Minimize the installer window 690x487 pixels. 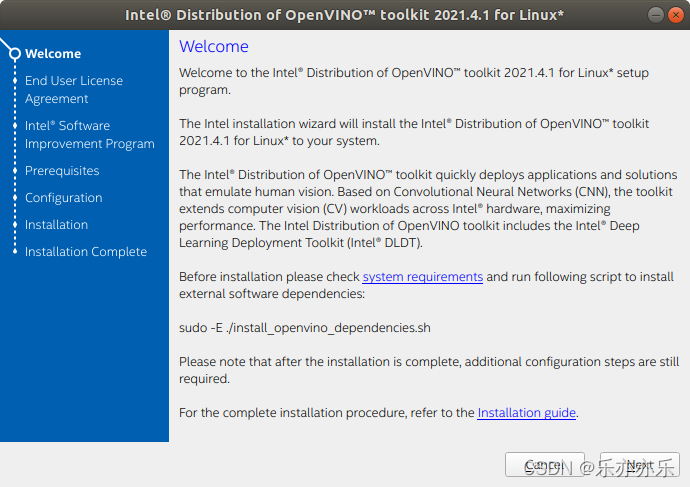655,15
